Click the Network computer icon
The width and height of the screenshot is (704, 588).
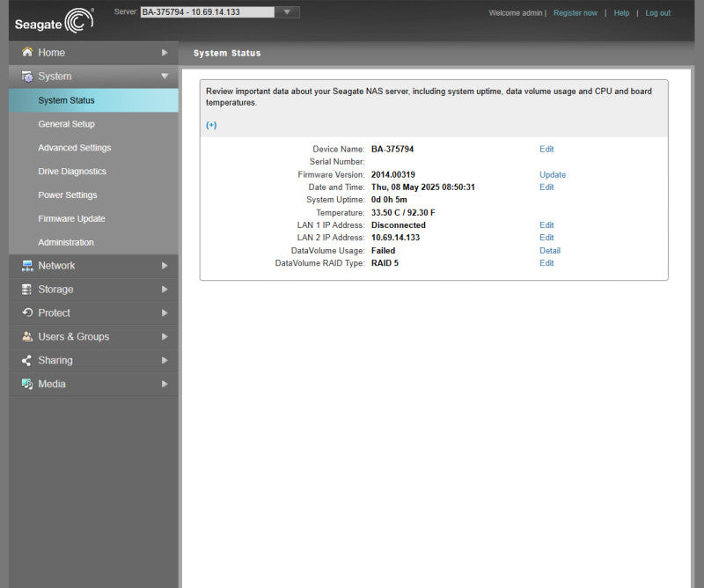27,266
